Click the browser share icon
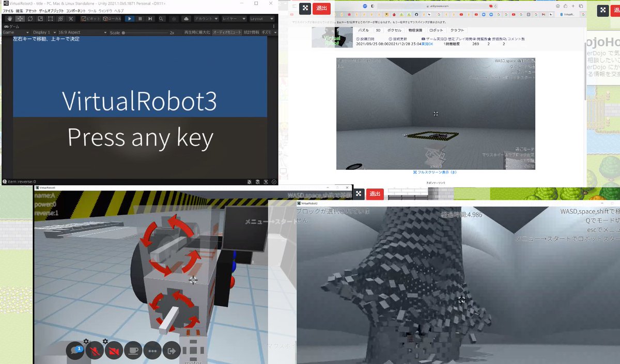This screenshot has height=364, width=620. (565, 5)
